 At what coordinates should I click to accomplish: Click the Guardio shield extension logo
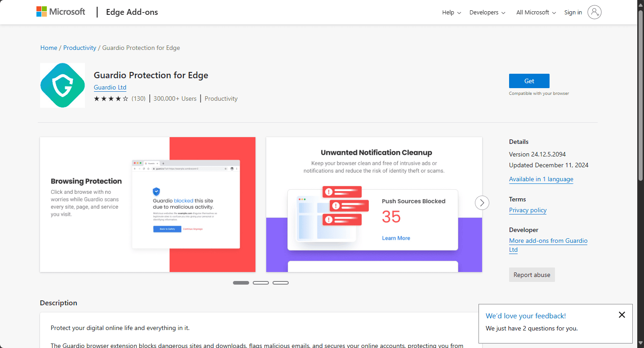(63, 85)
